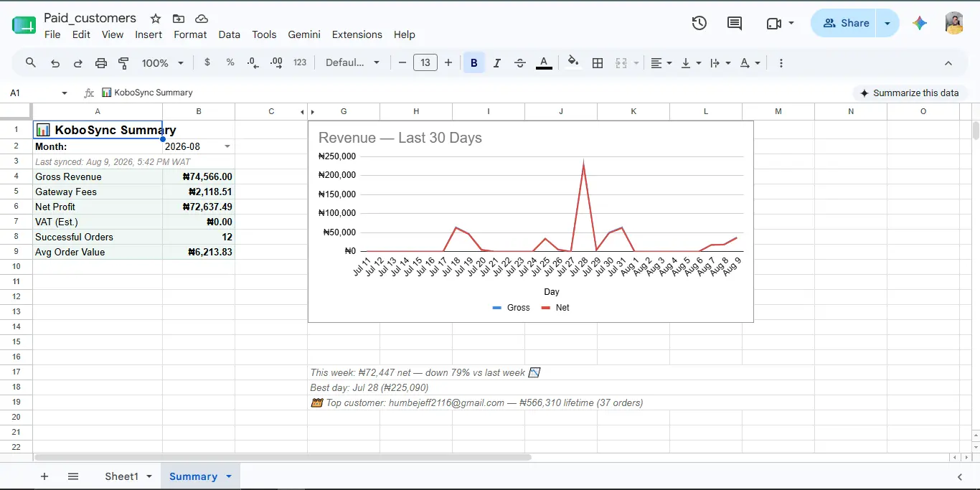Decrease font size minus button
980x490 pixels.
pos(402,63)
